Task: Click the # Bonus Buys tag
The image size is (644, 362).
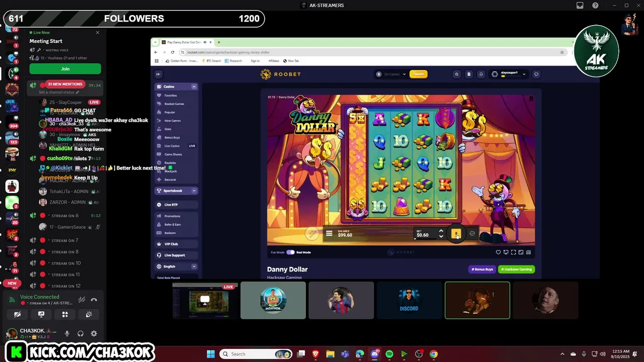Action: [482, 269]
